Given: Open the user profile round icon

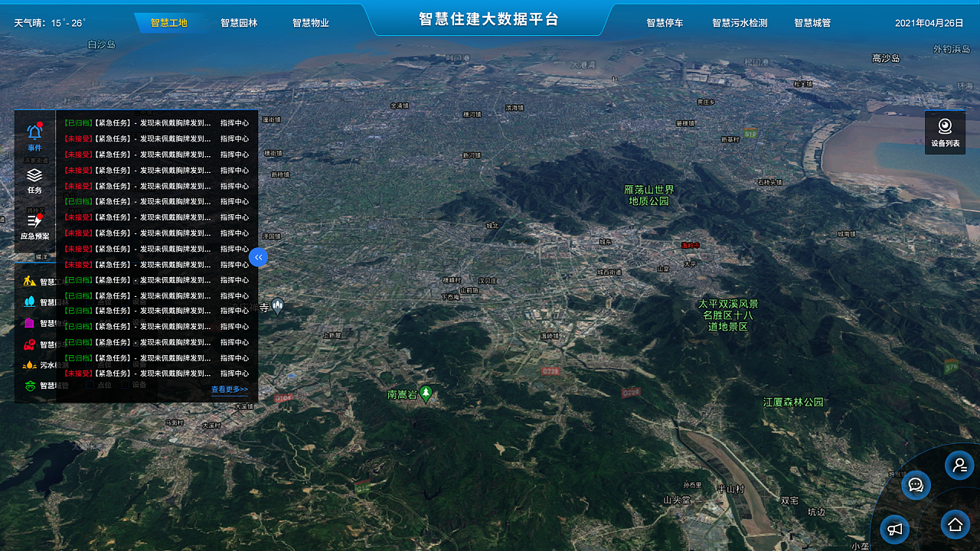Looking at the screenshot, I should point(959,465).
